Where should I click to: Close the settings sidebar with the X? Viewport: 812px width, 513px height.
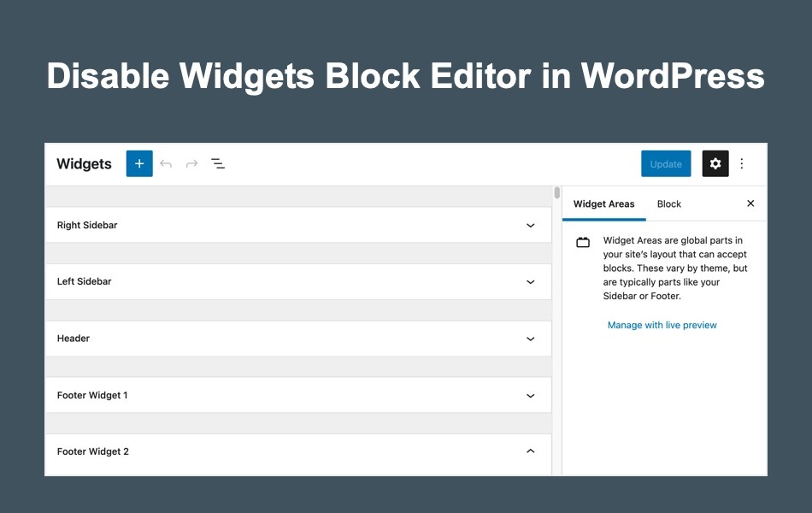point(750,203)
